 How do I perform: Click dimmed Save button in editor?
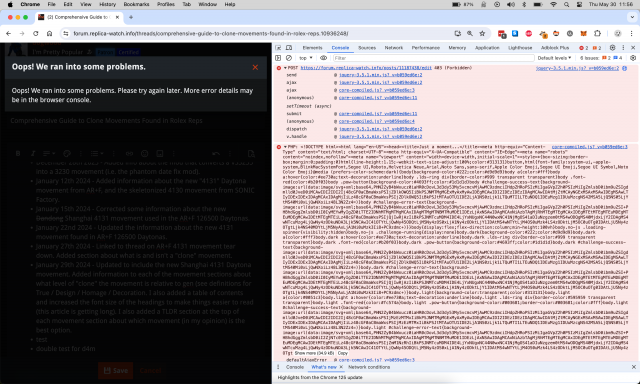pos(116,371)
